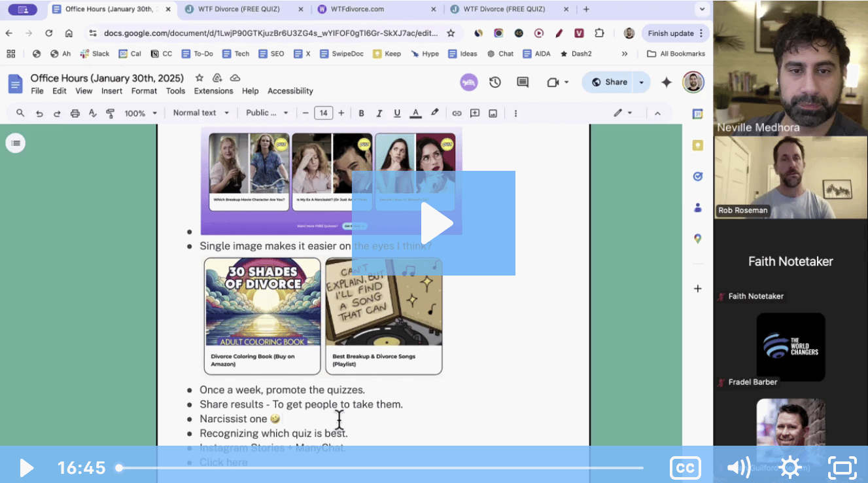Show document outline sidebar button
Image resolution: width=868 pixels, height=483 pixels.
16,143
